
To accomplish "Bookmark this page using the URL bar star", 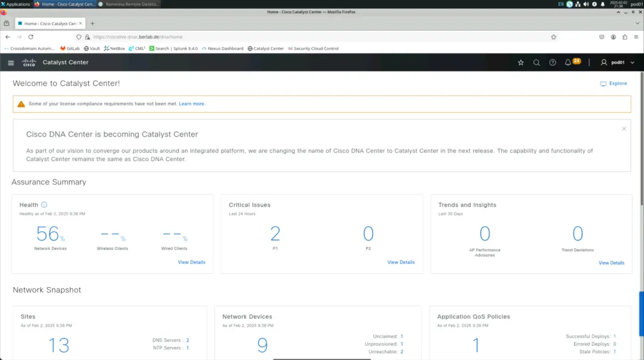I will [x=553, y=37].
